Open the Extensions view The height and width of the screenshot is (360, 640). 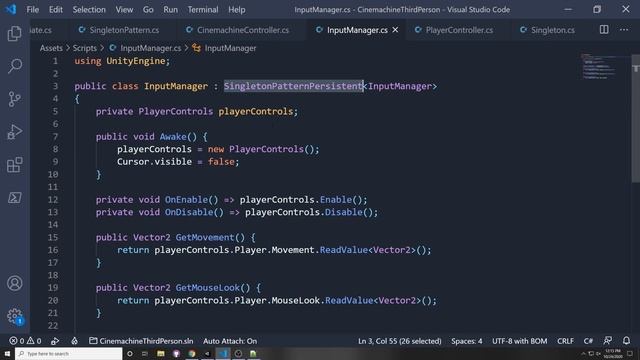click(15, 165)
